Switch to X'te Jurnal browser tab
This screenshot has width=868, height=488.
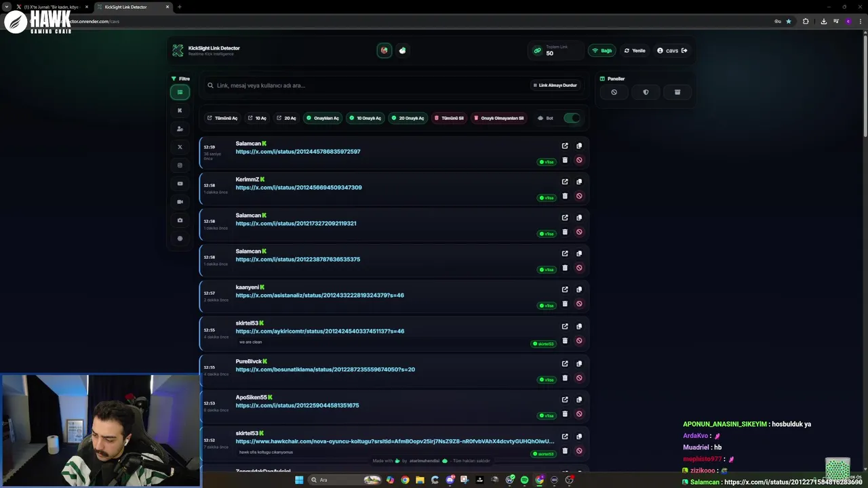click(53, 7)
